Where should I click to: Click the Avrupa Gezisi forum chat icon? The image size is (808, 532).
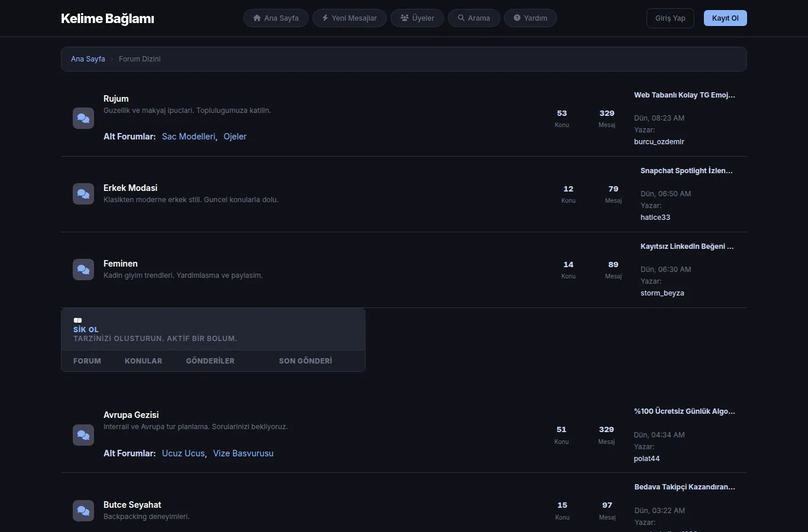pyautogui.click(x=83, y=435)
